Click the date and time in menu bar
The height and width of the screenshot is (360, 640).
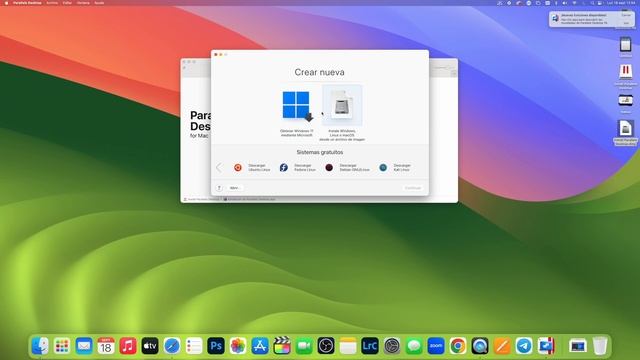point(620,3)
